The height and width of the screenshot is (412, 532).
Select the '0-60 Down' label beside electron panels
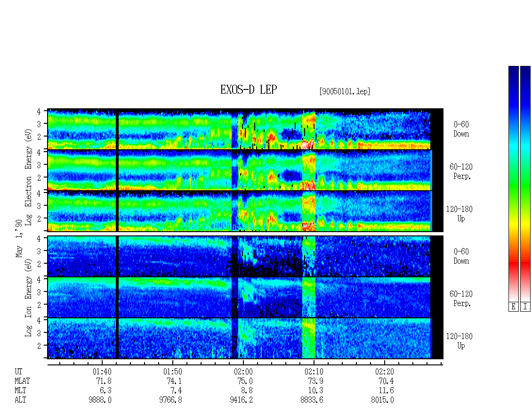tap(461, 129)
